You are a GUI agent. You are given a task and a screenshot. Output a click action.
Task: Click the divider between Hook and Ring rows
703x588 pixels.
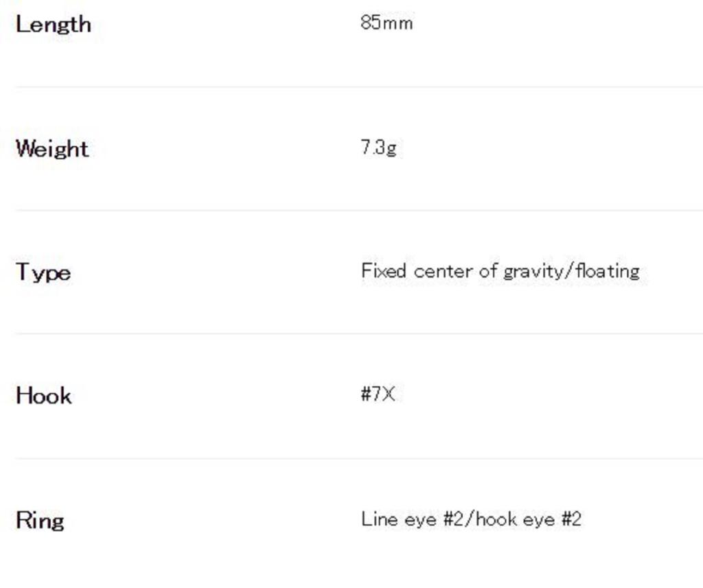click(x=358, y=458)
